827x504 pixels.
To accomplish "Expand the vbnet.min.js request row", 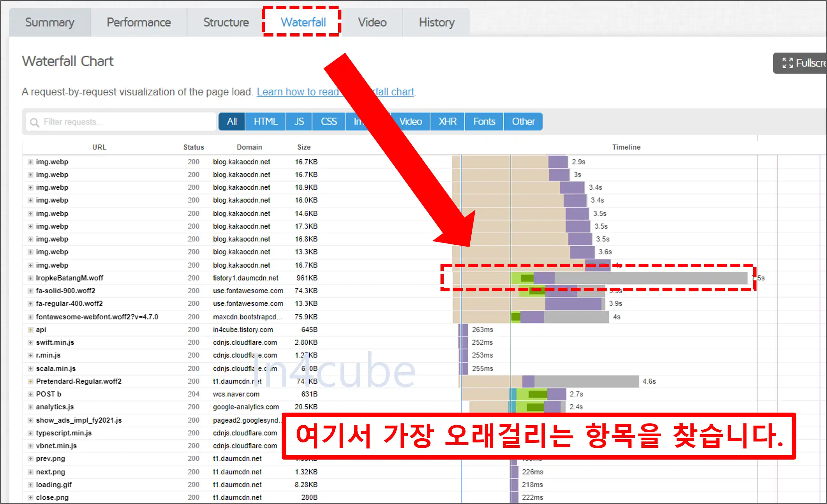I will click(30, 446).
